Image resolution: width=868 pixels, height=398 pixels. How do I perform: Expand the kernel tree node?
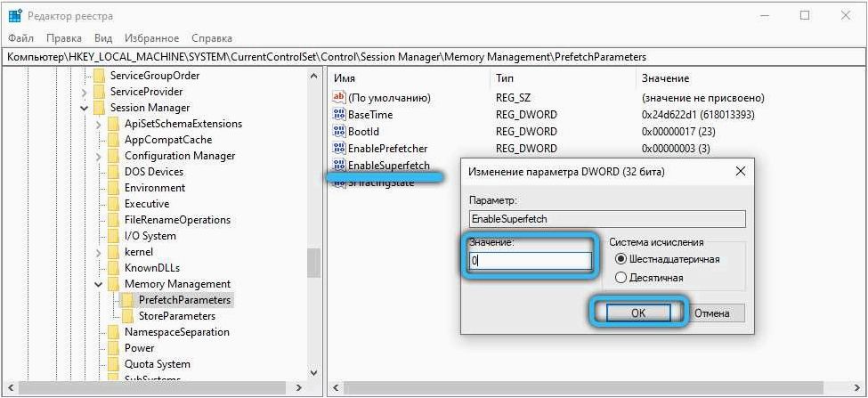tap(99, 252)
